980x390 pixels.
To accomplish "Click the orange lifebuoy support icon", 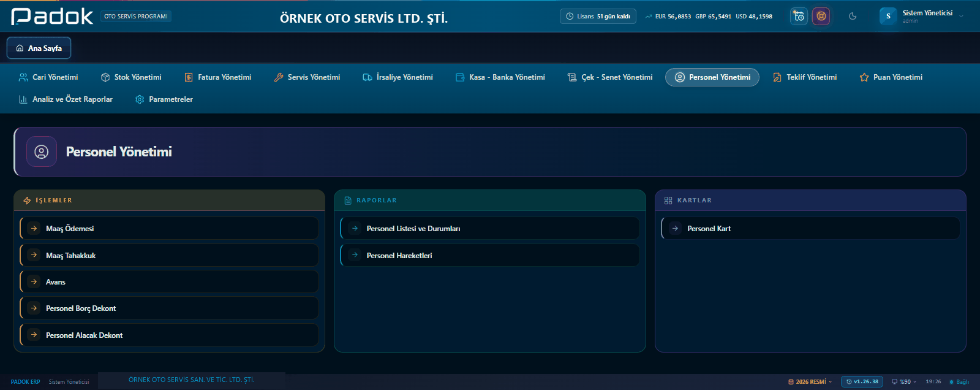I will (x=821, y=17).
